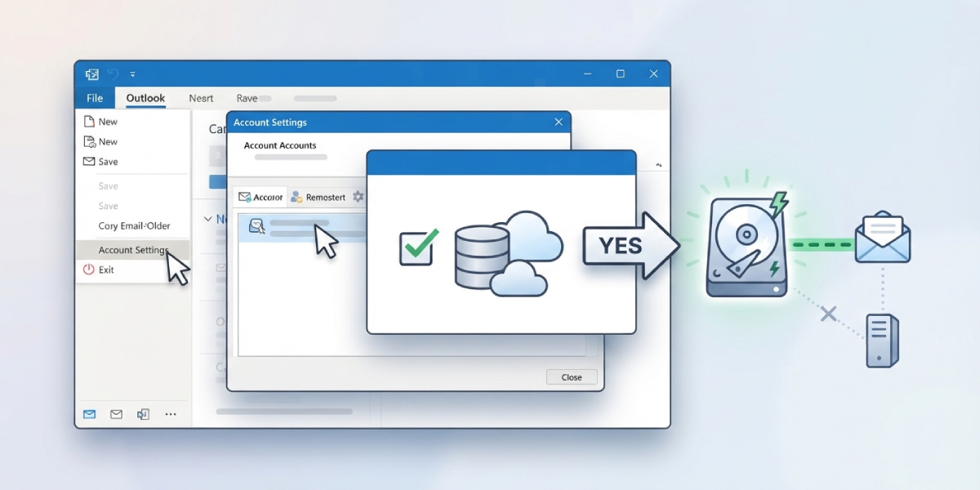
Task: Choose Exit in the File menu
Action: [99, 269]
